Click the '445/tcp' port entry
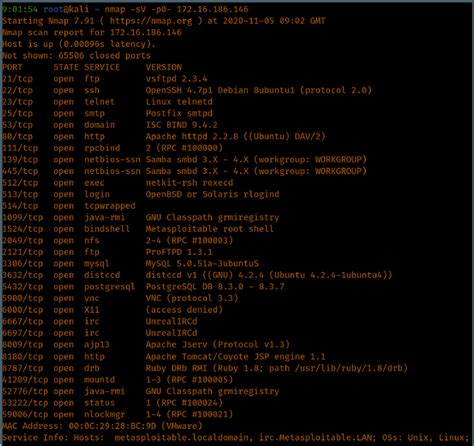The image size is (474, 446). pyautogui.click(x=20, y=171)
